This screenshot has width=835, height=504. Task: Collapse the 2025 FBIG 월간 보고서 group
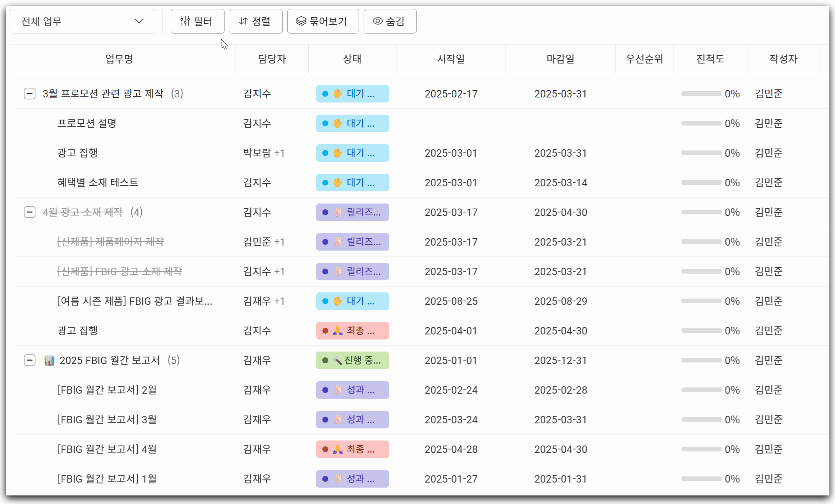click(30, 360)
